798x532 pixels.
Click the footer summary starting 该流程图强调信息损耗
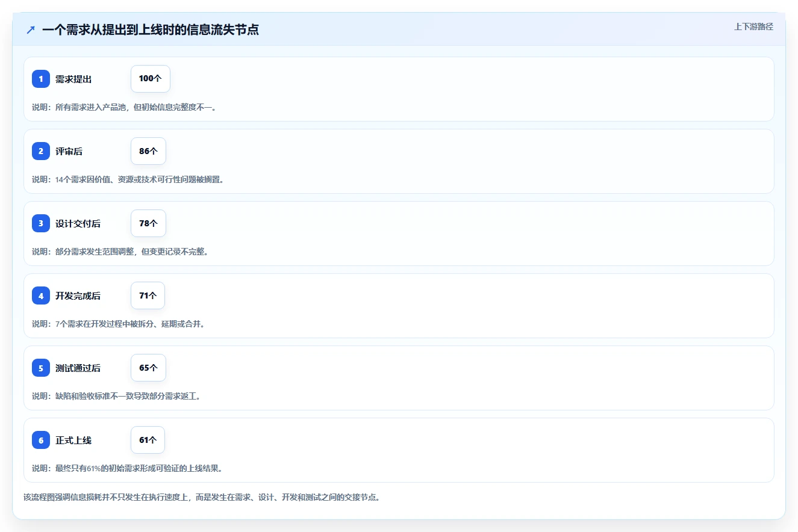tap(202, 497)
